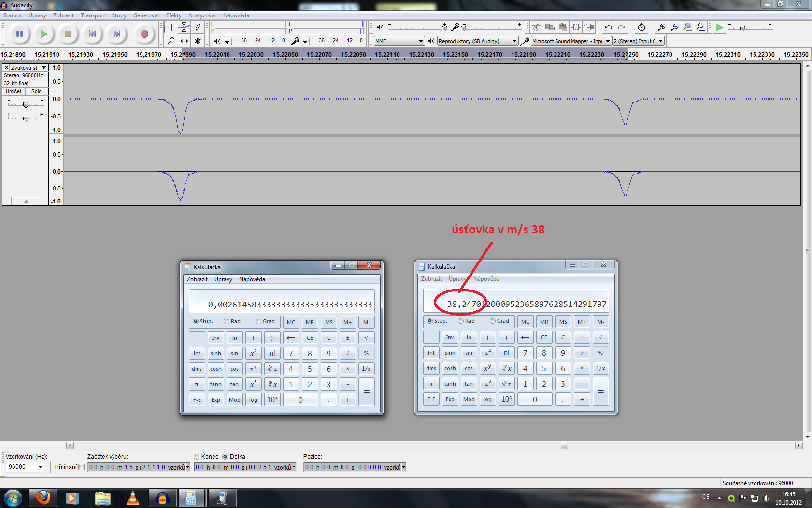Select the Délka radio button
812x508 pixels.
point(225,457)
